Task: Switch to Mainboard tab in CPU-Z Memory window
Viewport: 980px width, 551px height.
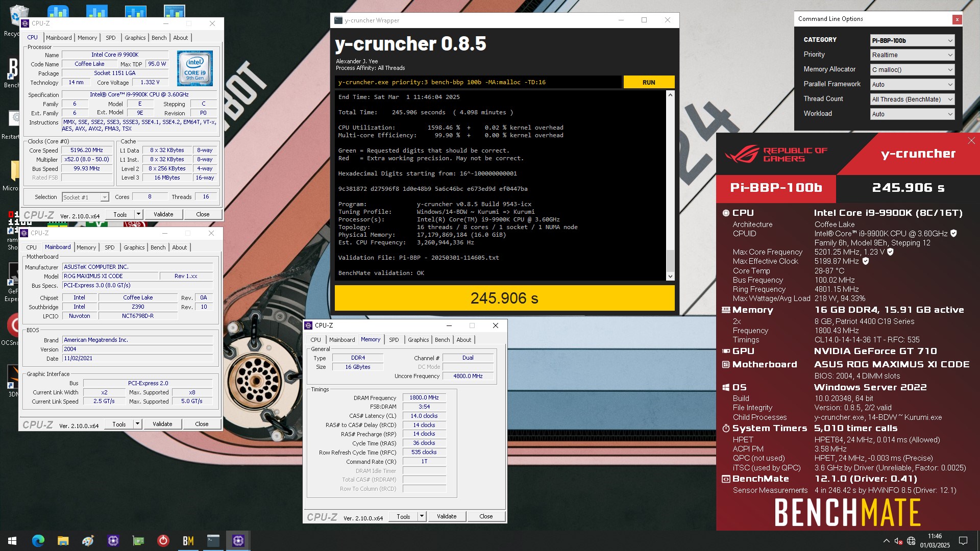Action: point(342,340)
